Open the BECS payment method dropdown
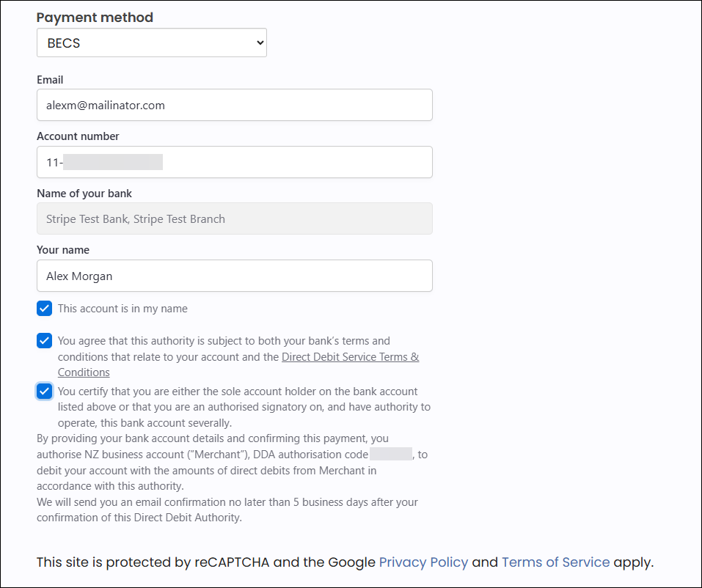The image size is (702, 588). tap(151, 43)
